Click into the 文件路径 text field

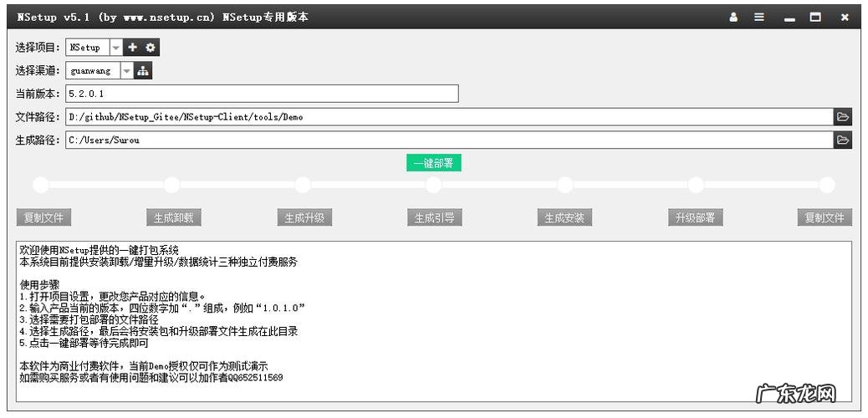pos(448,117)
